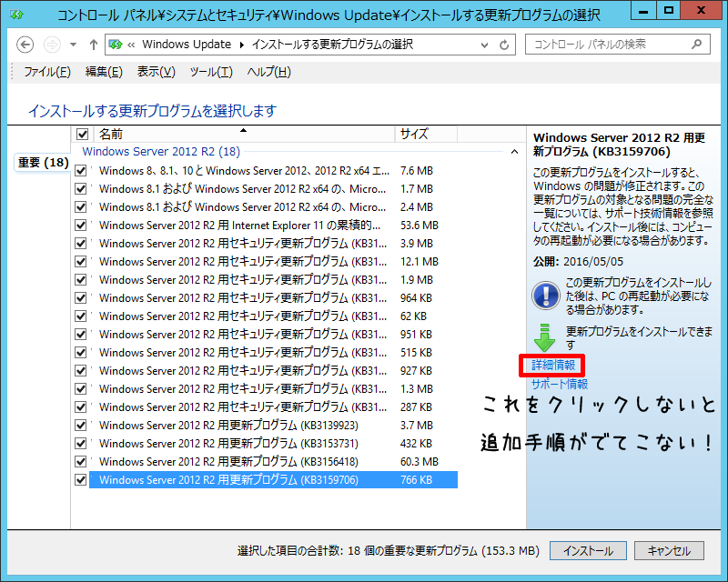Open the ツール(T) menu

(x=211, y=72)
